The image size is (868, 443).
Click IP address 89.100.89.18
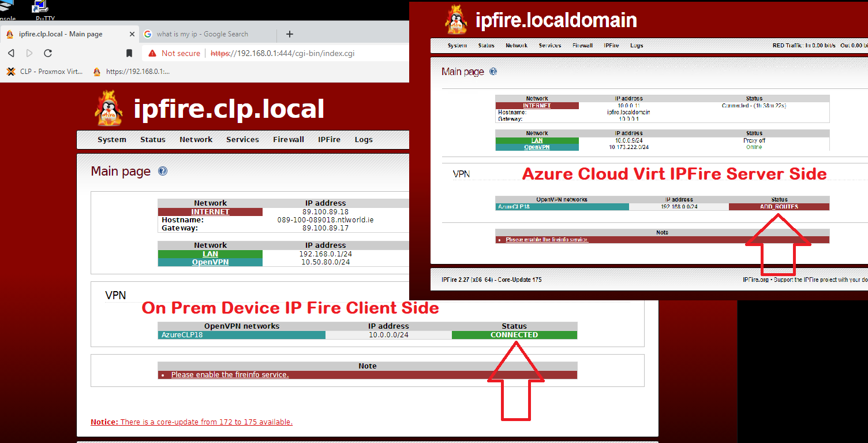(325, 212)
